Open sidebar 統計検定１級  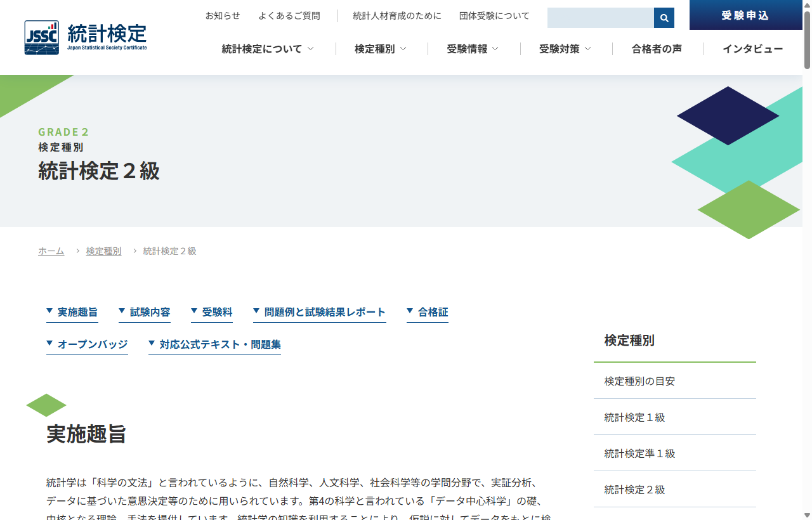pyautogui.click(x=675, y=417)
